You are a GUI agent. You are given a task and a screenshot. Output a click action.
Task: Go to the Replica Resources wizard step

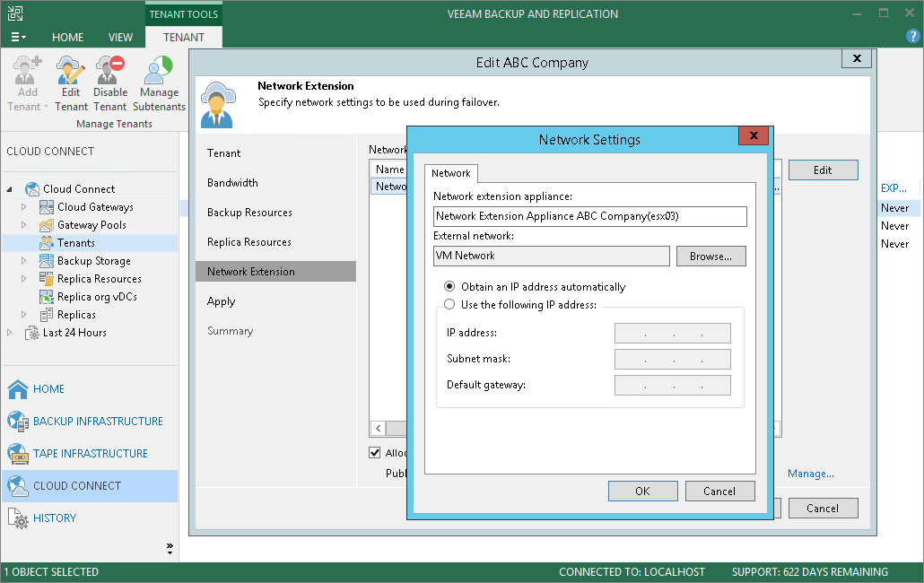pos(249,242)
